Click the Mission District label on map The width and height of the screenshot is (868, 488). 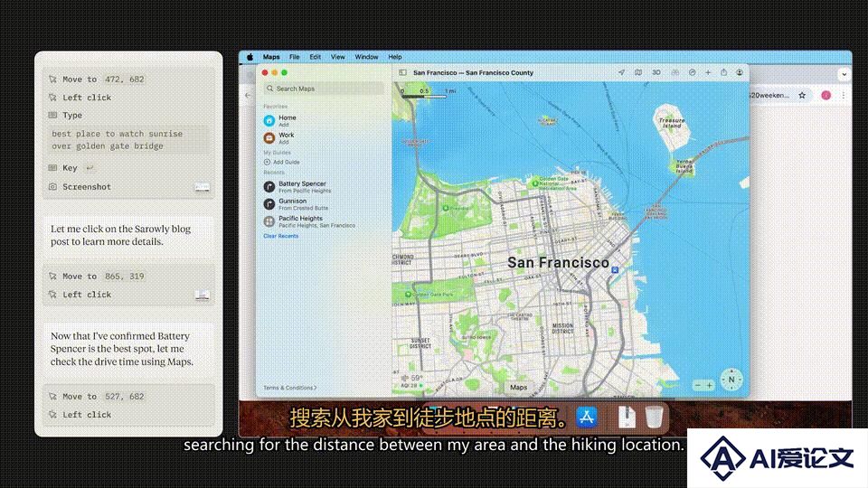(562, 328)
